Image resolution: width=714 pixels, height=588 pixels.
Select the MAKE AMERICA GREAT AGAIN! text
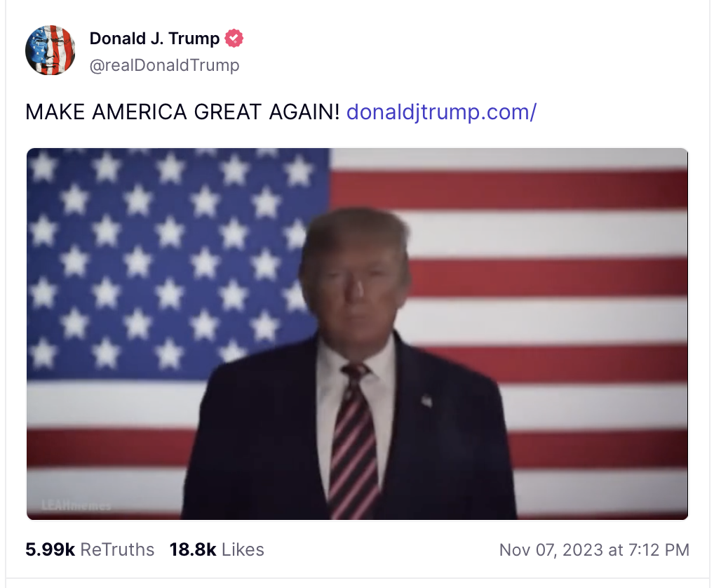(x=182, y=112)
